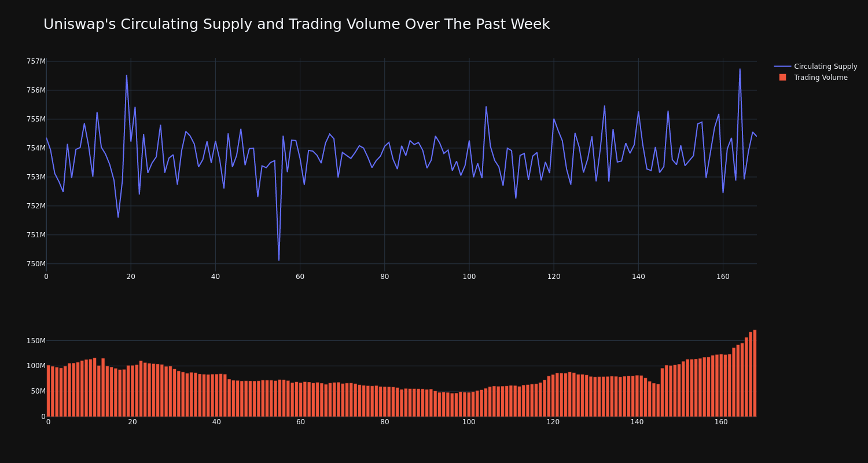This screenshot has width=868, height=463.
Task: Click the 756M y-axis label
Action: pos(36,90)
